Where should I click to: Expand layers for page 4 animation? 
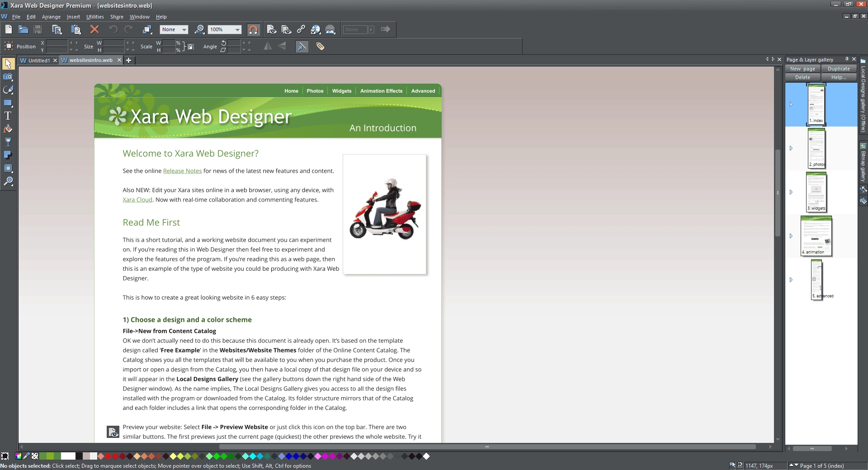(x=791, y=236)
